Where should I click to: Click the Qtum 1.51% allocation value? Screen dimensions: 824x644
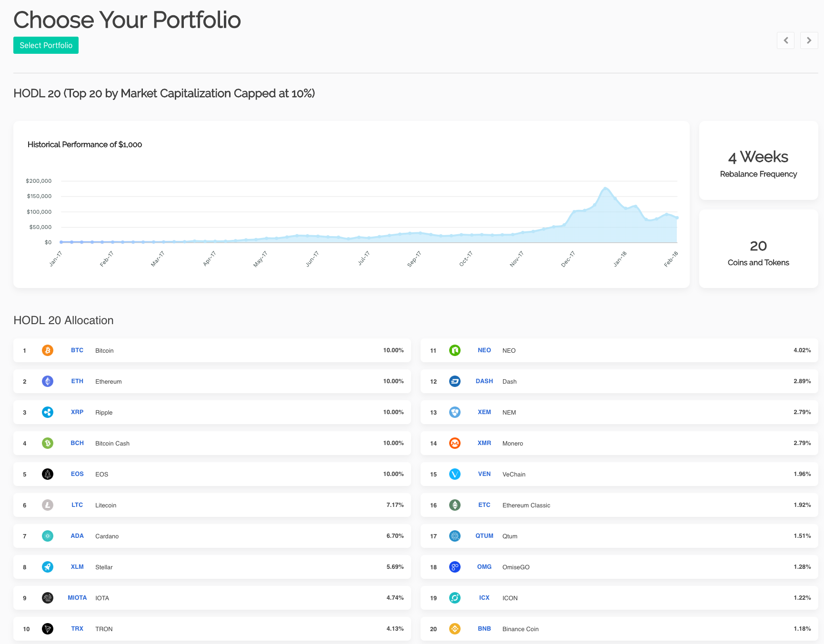802,536
